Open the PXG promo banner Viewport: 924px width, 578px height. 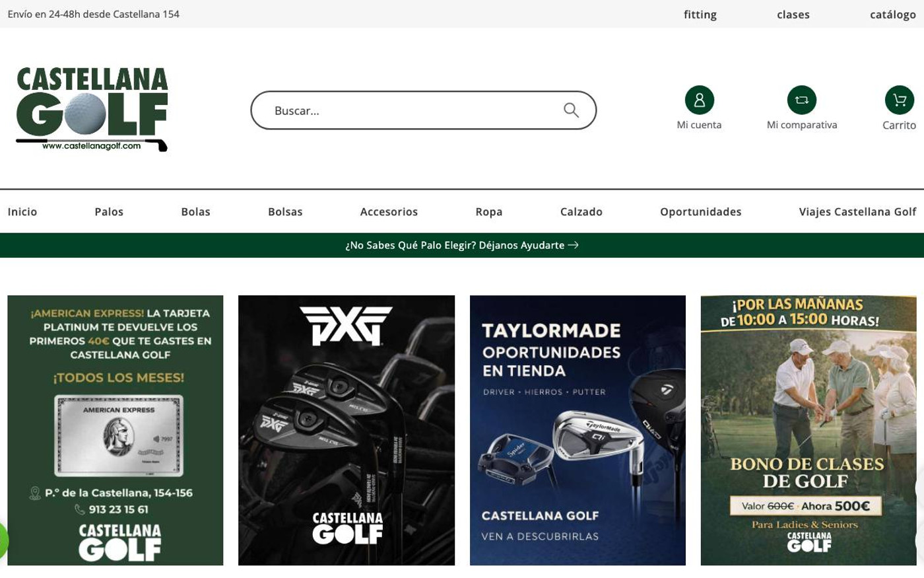point(346,430)
